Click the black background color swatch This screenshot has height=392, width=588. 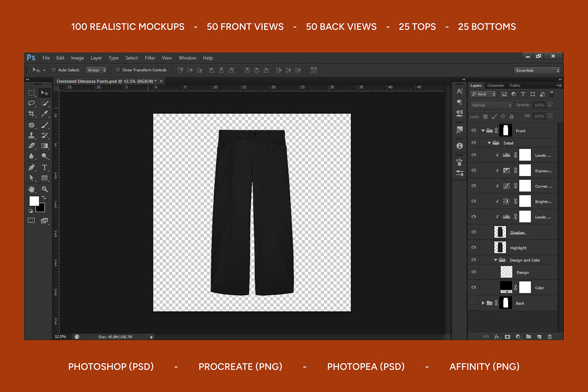[x=41, y=208]
